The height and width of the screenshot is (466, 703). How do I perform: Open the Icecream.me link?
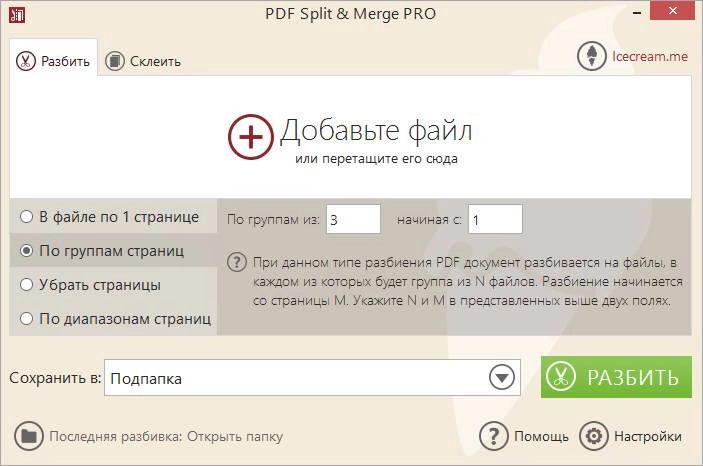[x=650, y=57]
